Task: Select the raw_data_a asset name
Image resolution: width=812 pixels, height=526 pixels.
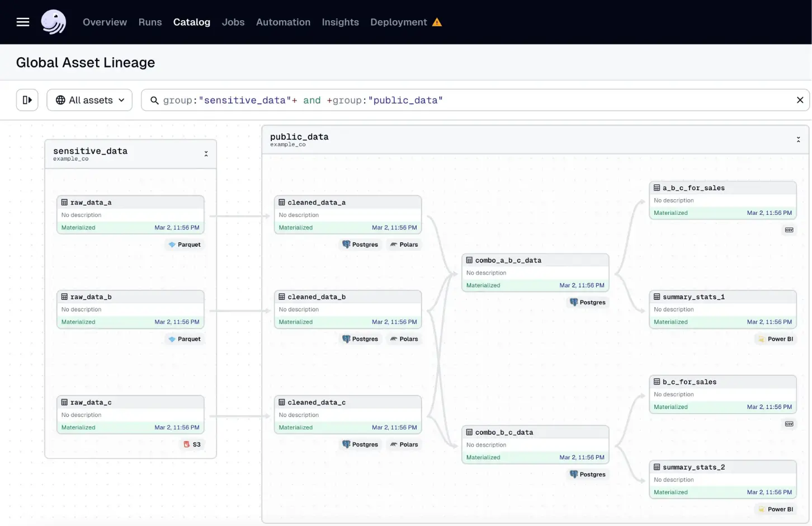Action: pyautogui.click(x=91, y=203)
